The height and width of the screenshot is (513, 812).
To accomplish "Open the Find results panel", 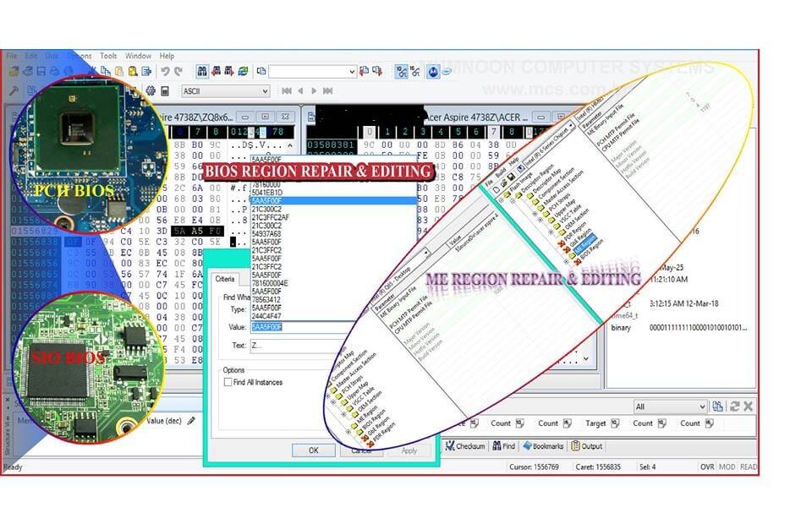I will [504, 445].
